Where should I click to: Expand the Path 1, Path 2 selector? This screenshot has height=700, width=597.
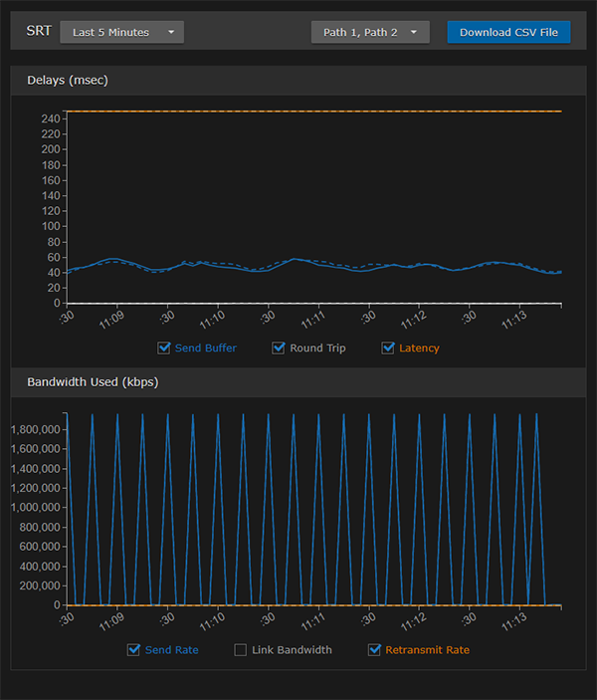pyautogui.click(x=370, y=32)
